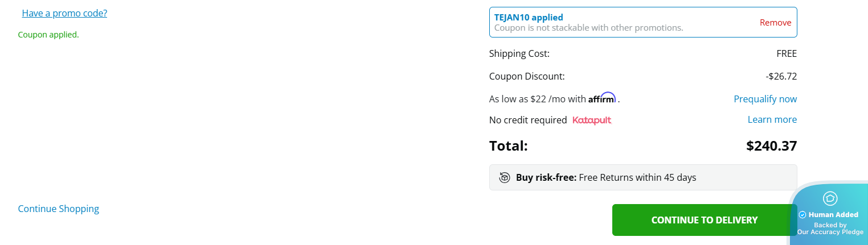Viewport: 868px width, 245px height.
Task: Remove the TEJAN10 coupon
Action: [x=775, y=23]
